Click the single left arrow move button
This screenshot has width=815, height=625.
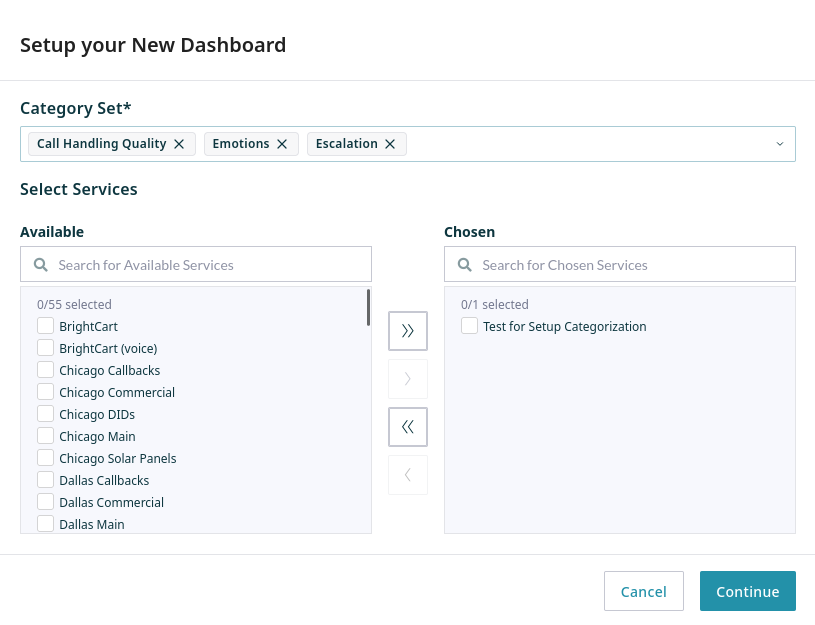pyautogui.click(x=407, y=475)
